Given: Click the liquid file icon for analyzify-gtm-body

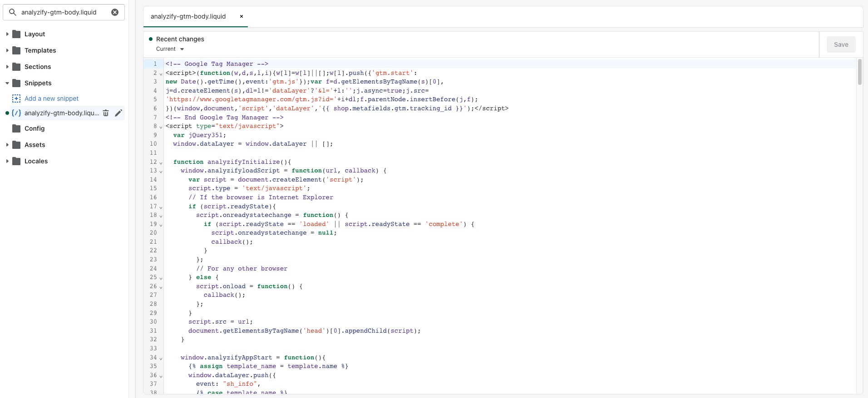Looking at the screenshot, I should [16, 113].
